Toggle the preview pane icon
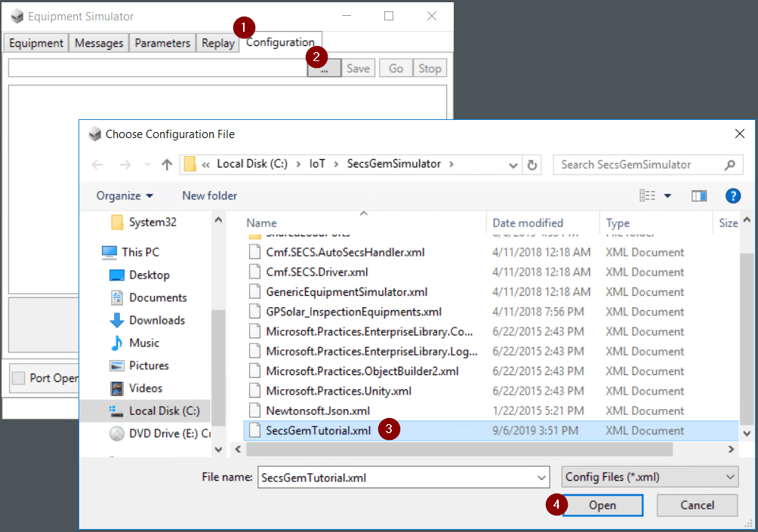The width and height of the screenshot is (758, 532). tap(699, 195)
